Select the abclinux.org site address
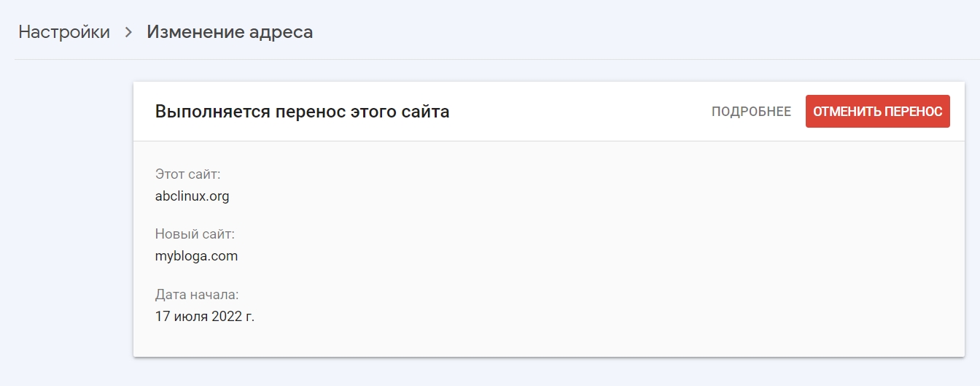 [192, 196]
